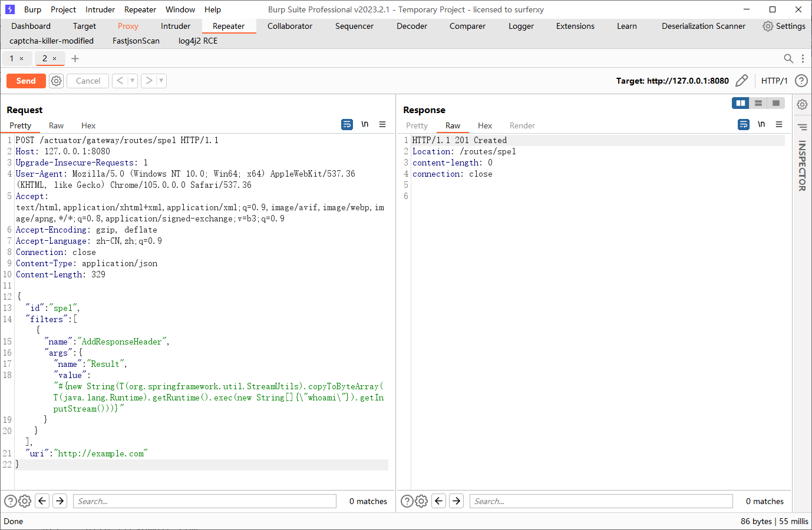Switch the request view to Raw
Image resolution: width=812 pixels, height=530 pixels.
[56, 125]
